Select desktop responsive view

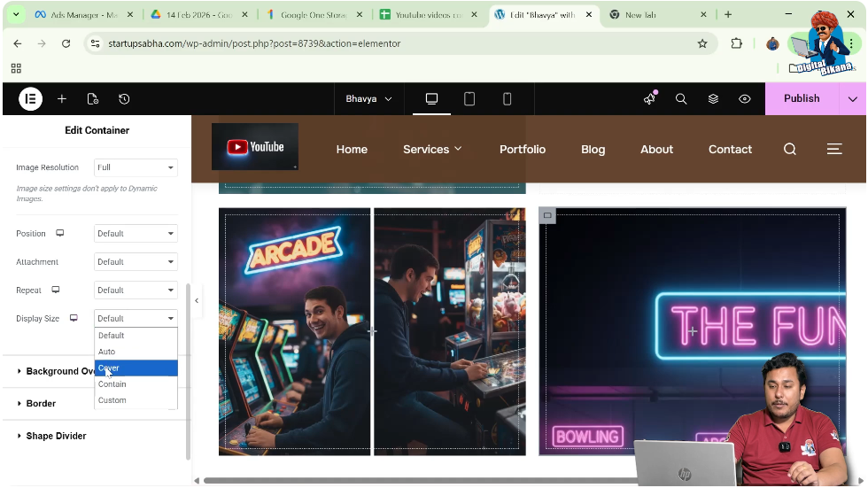click(432, 99)
